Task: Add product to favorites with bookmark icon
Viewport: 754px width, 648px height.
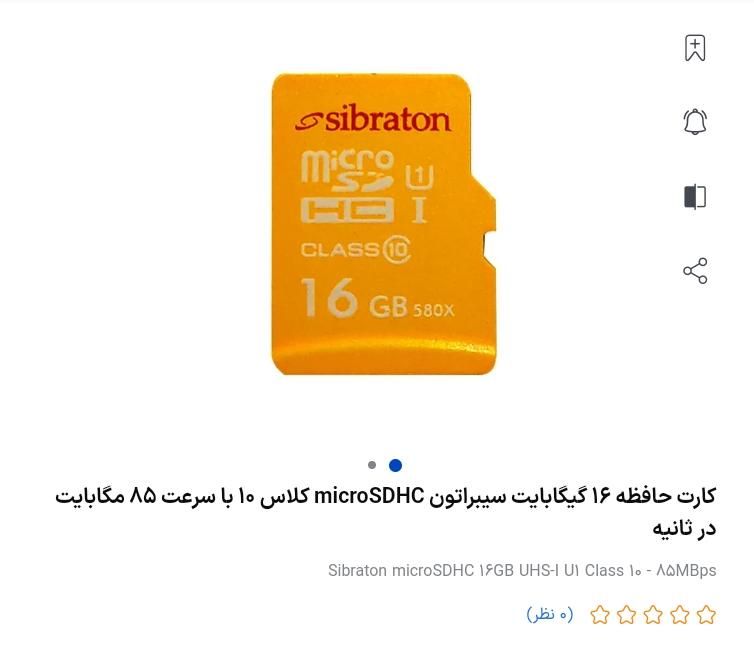Action: click(695, 48)
